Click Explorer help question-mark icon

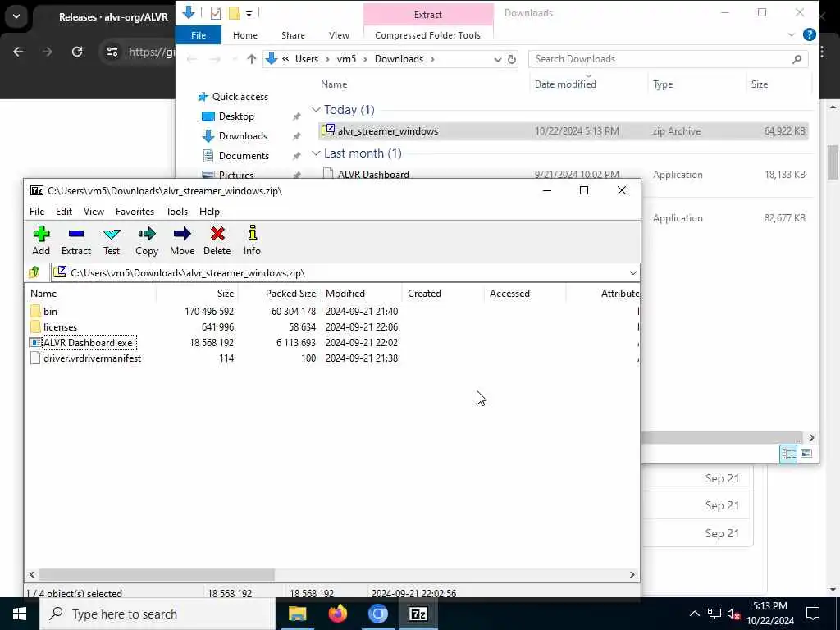(809, 34)
